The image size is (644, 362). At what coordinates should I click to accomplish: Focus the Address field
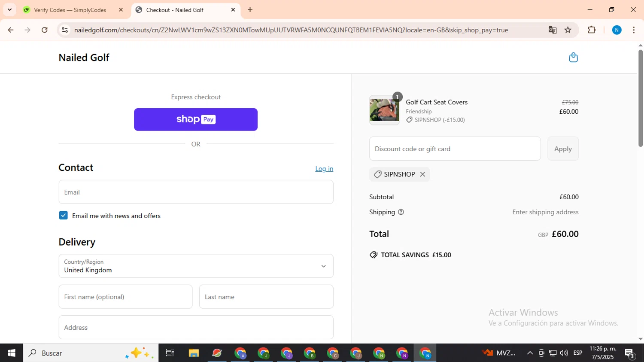pos(196,327)
